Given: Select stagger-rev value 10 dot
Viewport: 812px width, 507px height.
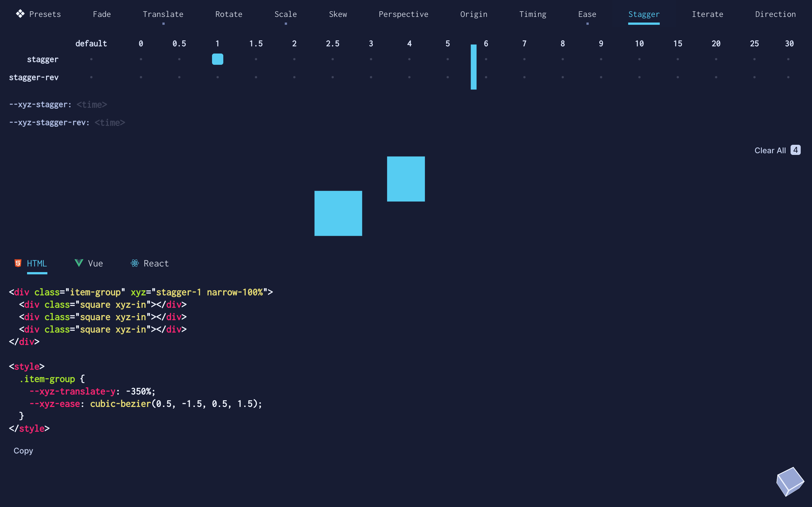Looking at the screenshot, I should pyautogui.click(x=639, y=77).
